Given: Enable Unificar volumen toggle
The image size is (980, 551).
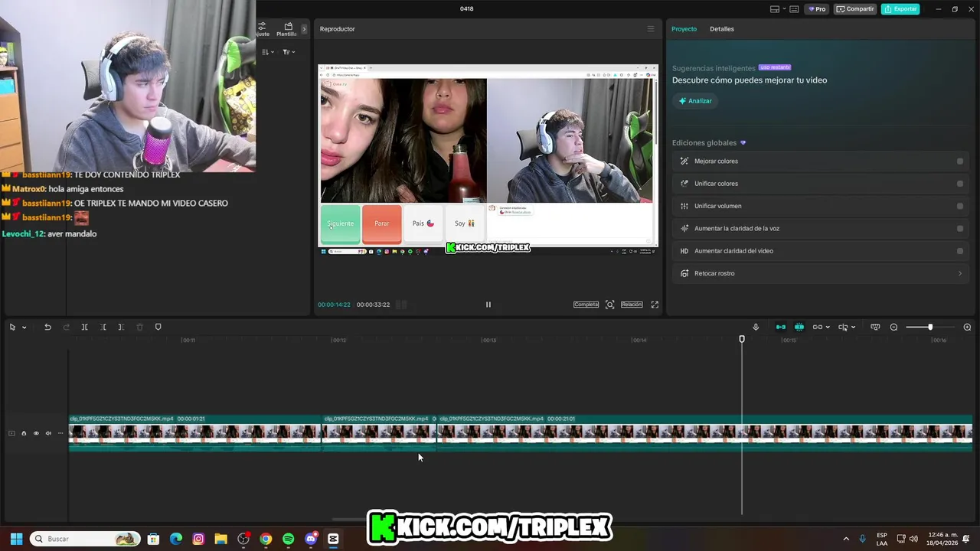Looking at the screenshot, I should [960, 206].
